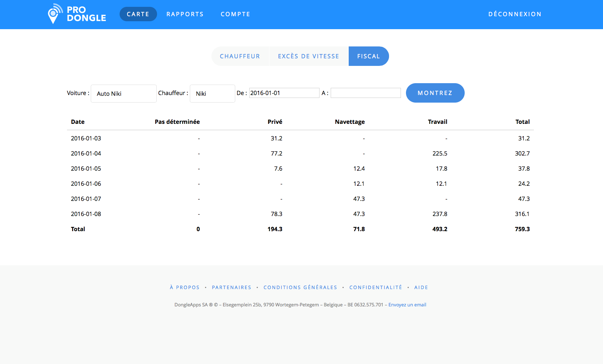The height and width of the screenshot is (364, 603).
Task: Open the Confidentialité footer link
Action: (375, 287)
